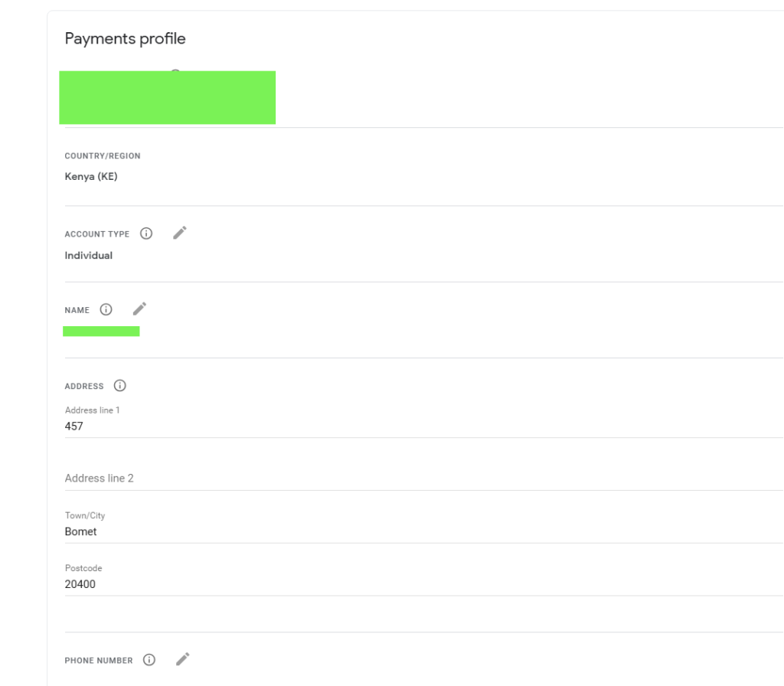Edit the name with the pencil icon
784x686 pixels.
(139, 308)
